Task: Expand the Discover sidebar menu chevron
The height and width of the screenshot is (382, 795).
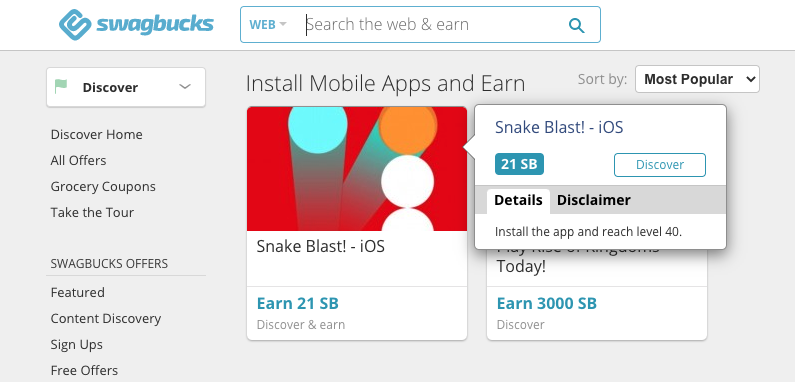Action: coord(185,87)
